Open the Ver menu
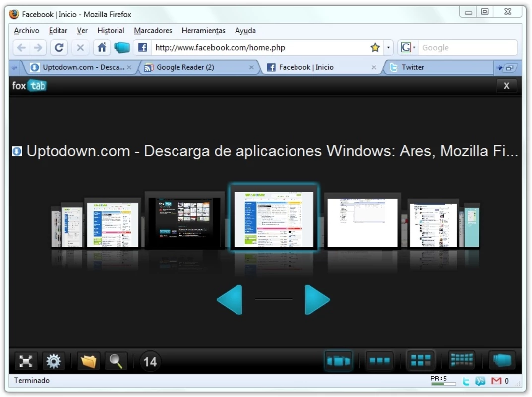Viewport: 532px width, 397px height. 82,31
